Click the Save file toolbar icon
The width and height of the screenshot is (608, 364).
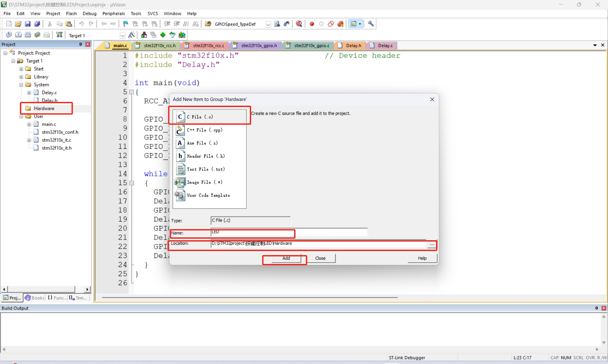pyautogui.click(x=28, y=24)
